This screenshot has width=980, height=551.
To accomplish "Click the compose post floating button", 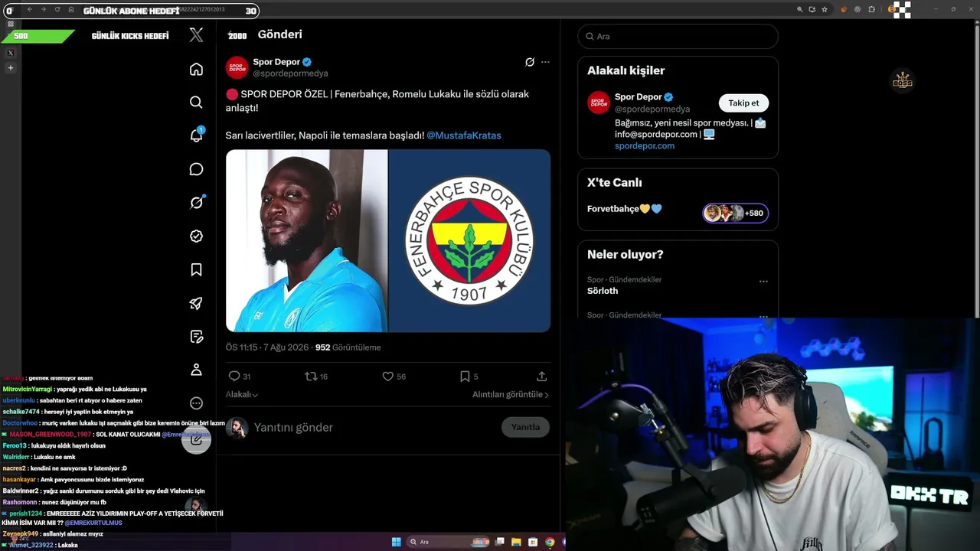I will pyautogui.click(x=196, y=439).
